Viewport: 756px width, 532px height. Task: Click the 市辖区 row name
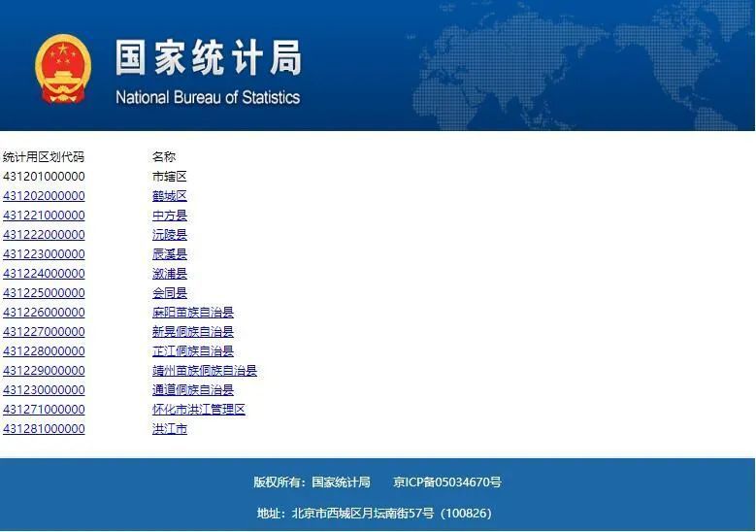coord(169,177)
